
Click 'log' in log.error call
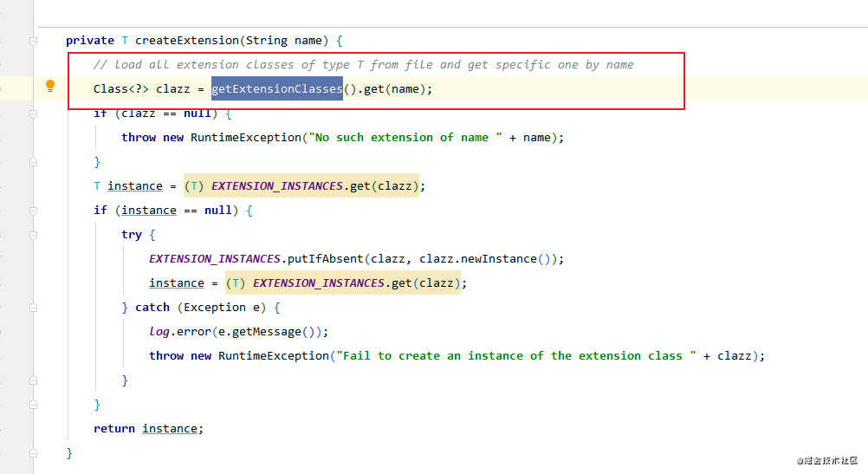(x=159, y=332)
